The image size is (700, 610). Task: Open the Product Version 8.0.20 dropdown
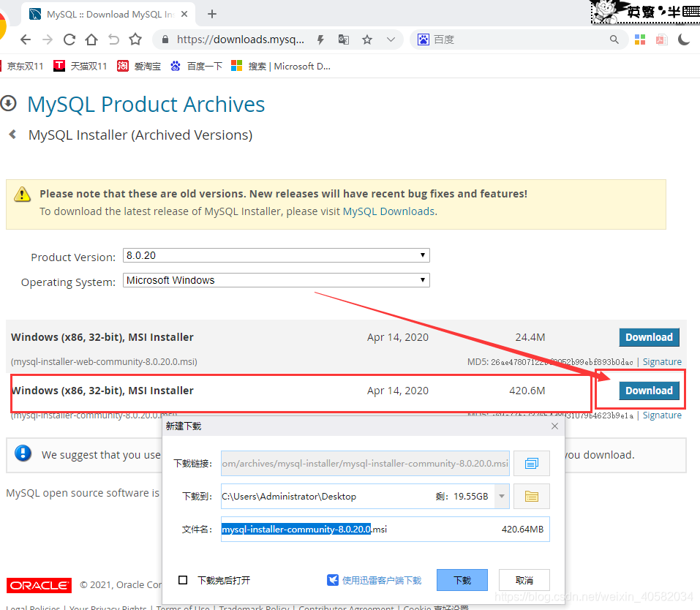point(276,255)
